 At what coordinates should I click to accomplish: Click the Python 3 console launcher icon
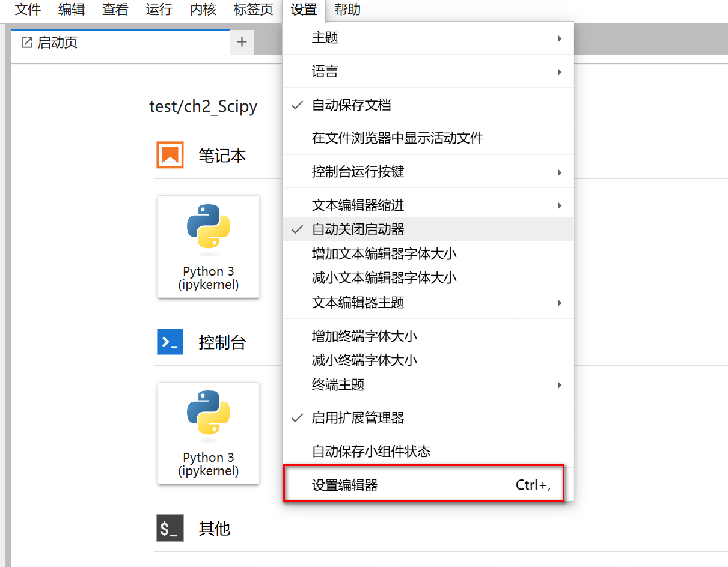point(208,413)
